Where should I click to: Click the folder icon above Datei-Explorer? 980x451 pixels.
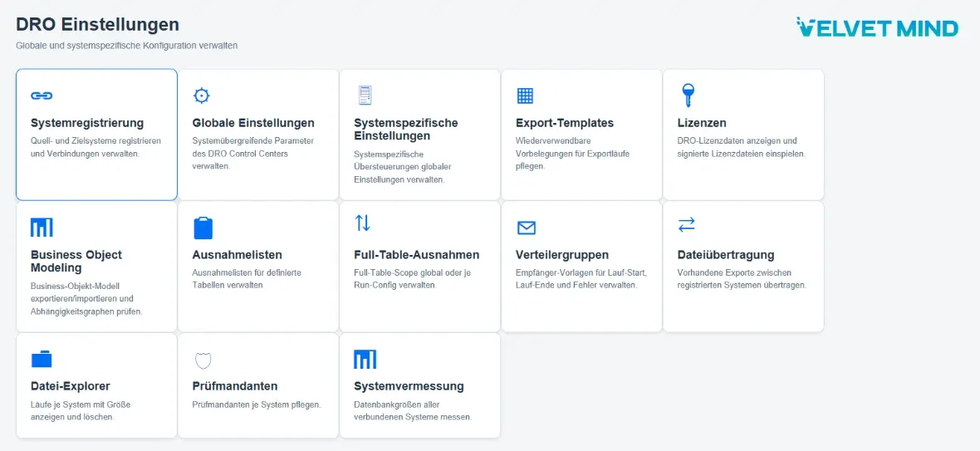click(x=42, y=359)
